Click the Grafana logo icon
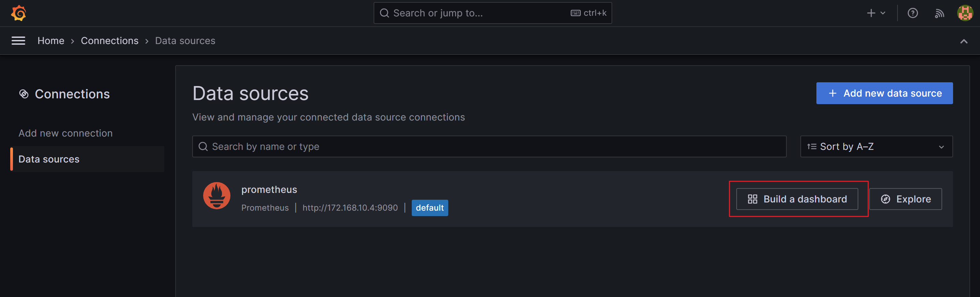 coord(19,13)
